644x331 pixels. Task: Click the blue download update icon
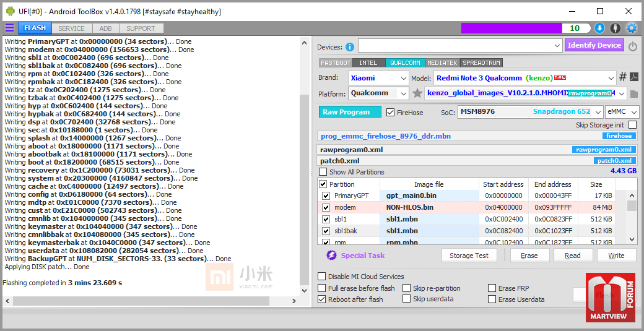click(x=599, y=28)
